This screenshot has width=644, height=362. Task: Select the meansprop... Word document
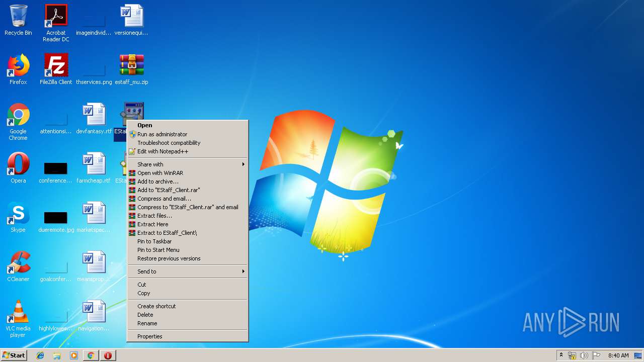pyautogui.click(x=94, y=266)
